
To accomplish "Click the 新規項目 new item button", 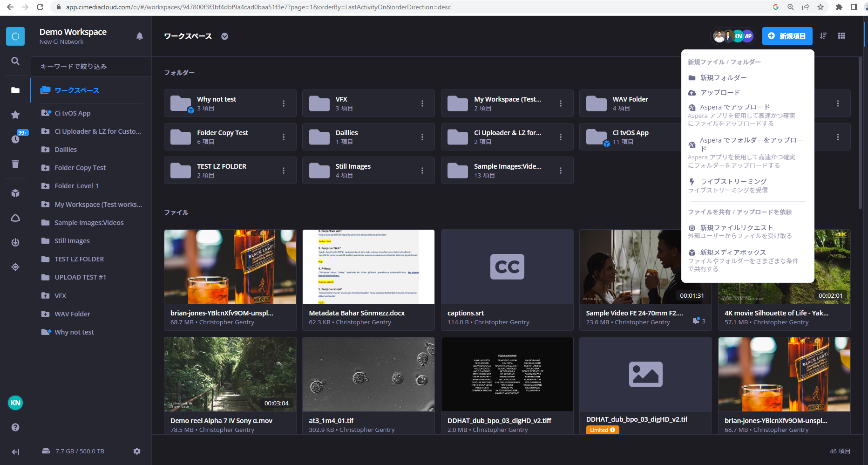I will tap(787, 36).
